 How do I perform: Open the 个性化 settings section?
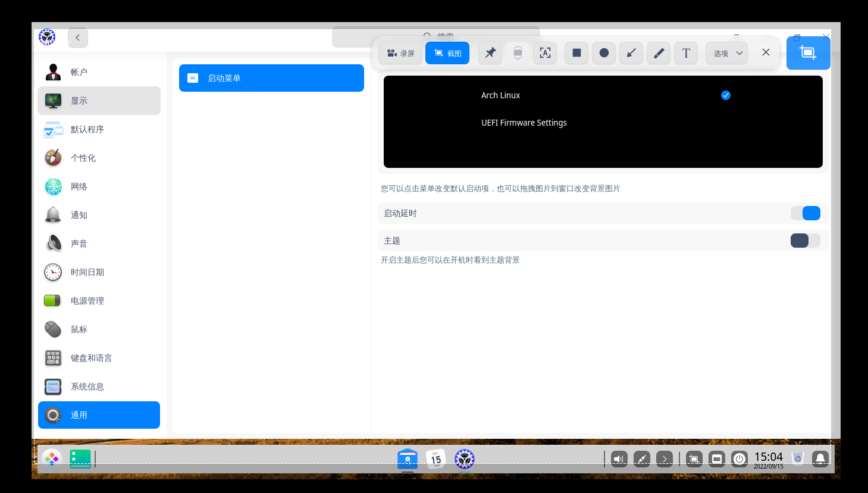[x=99, y=158]
